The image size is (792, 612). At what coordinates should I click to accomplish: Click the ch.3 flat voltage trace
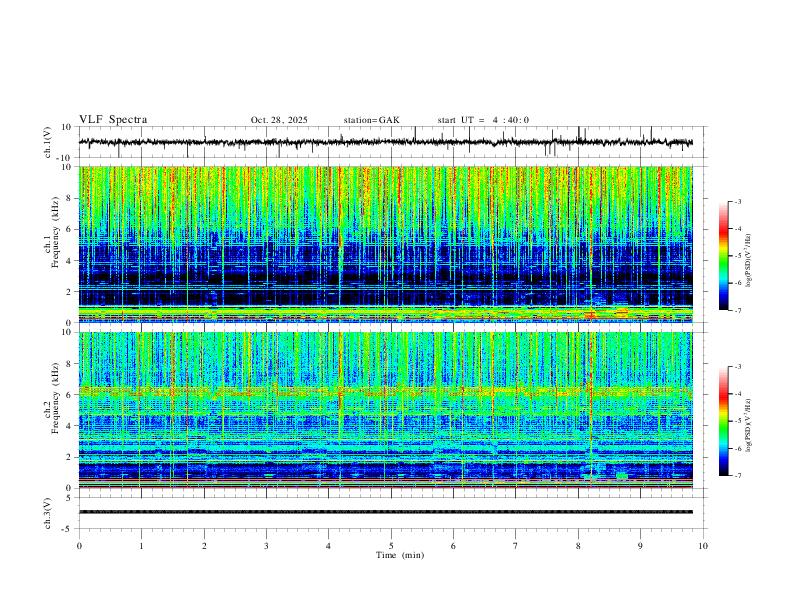tap(386, 512)
